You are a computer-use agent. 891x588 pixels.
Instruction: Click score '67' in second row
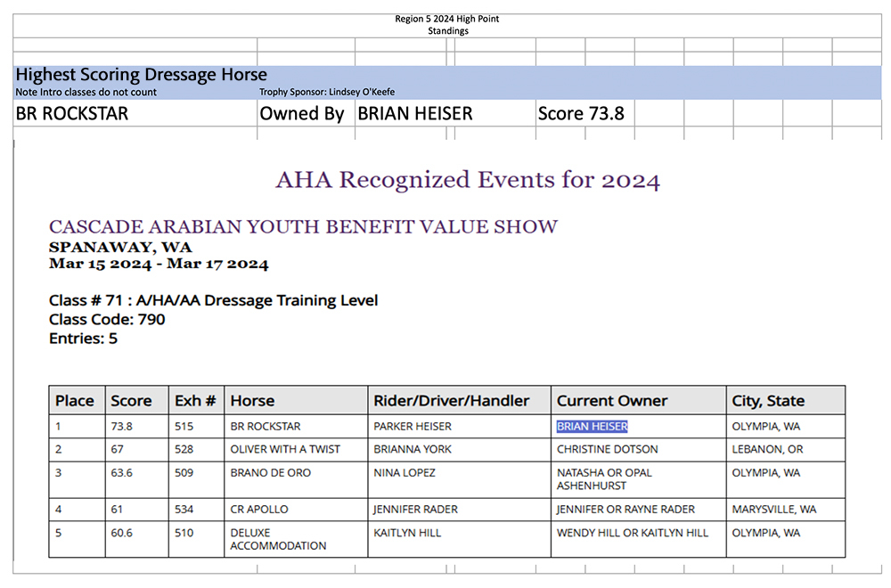pyautogui.click(x=117, y=449)
